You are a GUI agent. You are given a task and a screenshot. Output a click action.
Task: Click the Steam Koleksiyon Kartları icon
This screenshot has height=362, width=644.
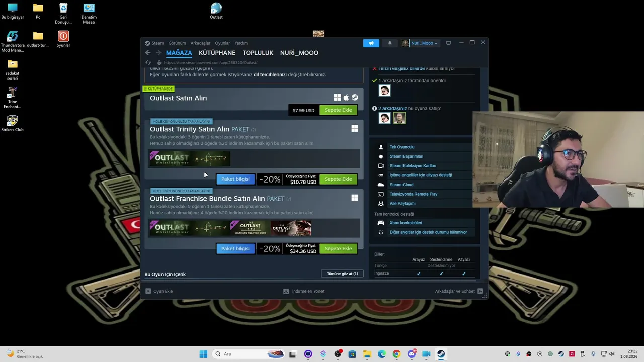coord(381,166)
